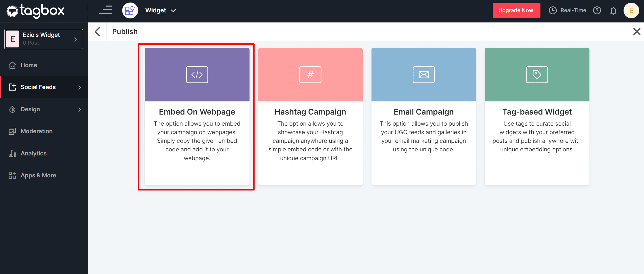The width and height of the screenshot is (644, 274).
Task: Click the Analytics bar chart icon
Action: [12, 153]
